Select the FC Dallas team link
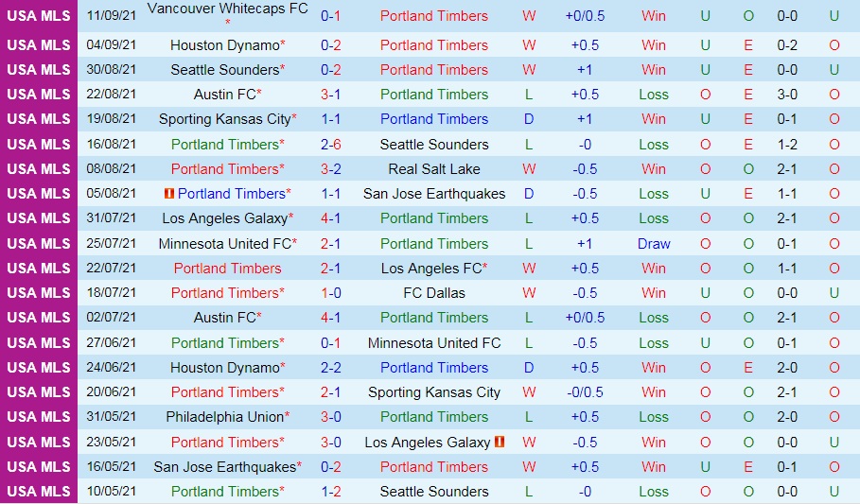 click(434, 293)
